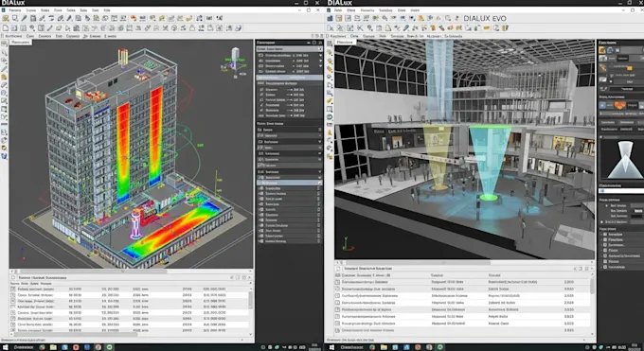Screen dimensions: 644x351
Task: Click the light distribution cone preview in right sidebar
Action: click(x=623, y=158)
